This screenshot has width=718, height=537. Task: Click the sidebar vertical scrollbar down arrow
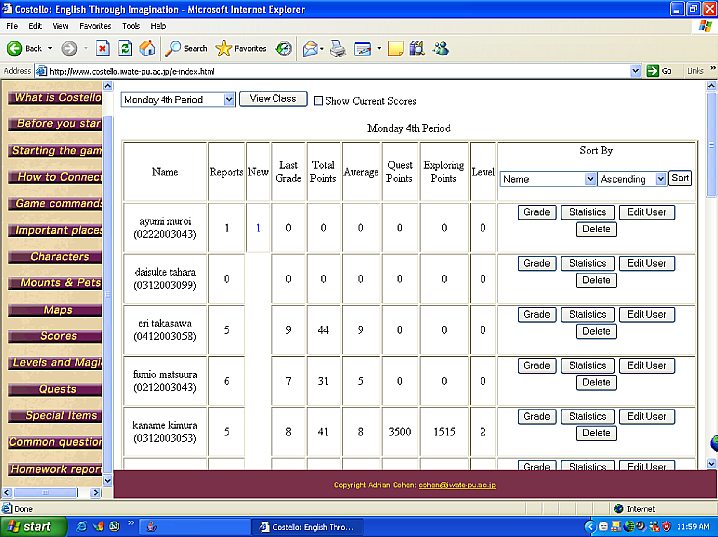click(107, 481)
